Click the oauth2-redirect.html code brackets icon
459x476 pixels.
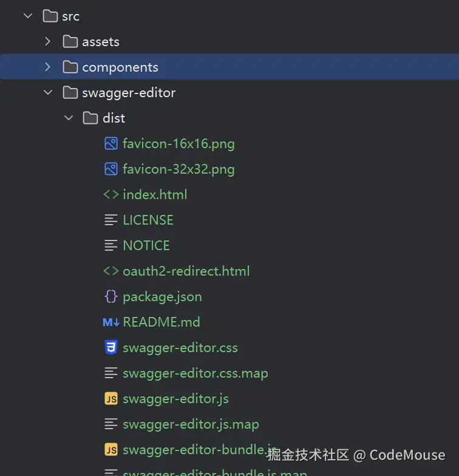coord(110,271)
